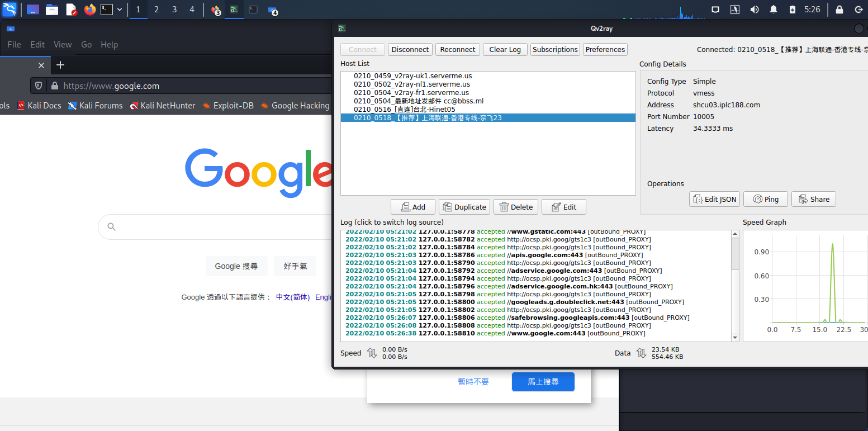Screen dimensions: 868x431
Task: Switch to workspace 4
Action: [192, 10]
